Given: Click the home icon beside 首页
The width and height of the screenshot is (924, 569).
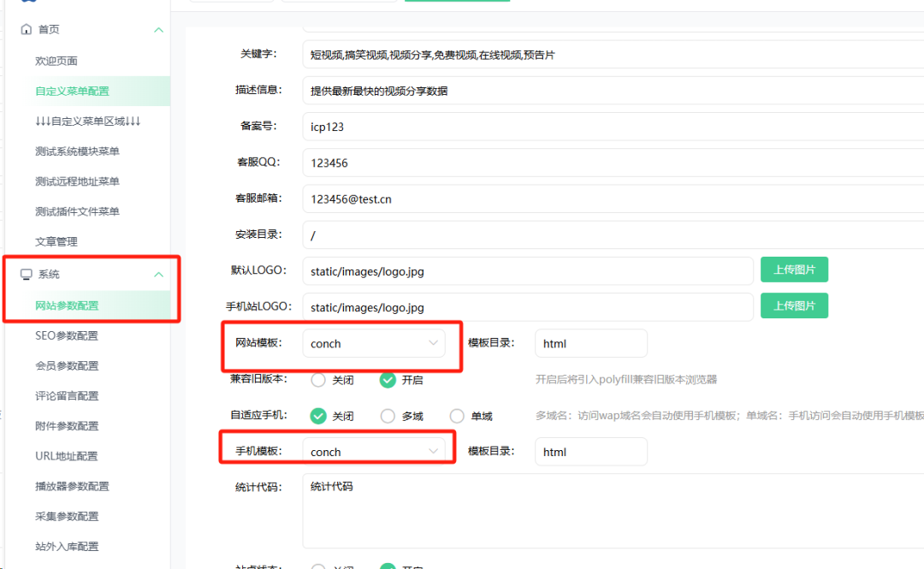Looking at the screenshot, I should (26, 29).
